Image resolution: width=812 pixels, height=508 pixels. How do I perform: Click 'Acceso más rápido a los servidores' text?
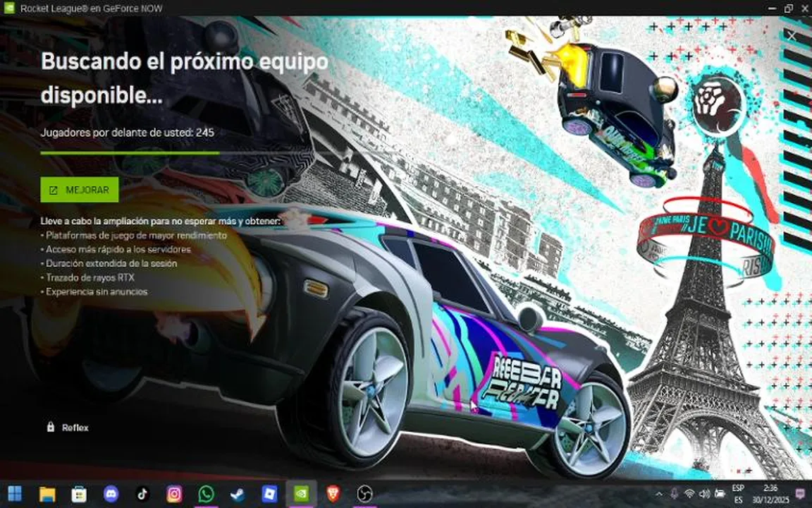(118, 249)
